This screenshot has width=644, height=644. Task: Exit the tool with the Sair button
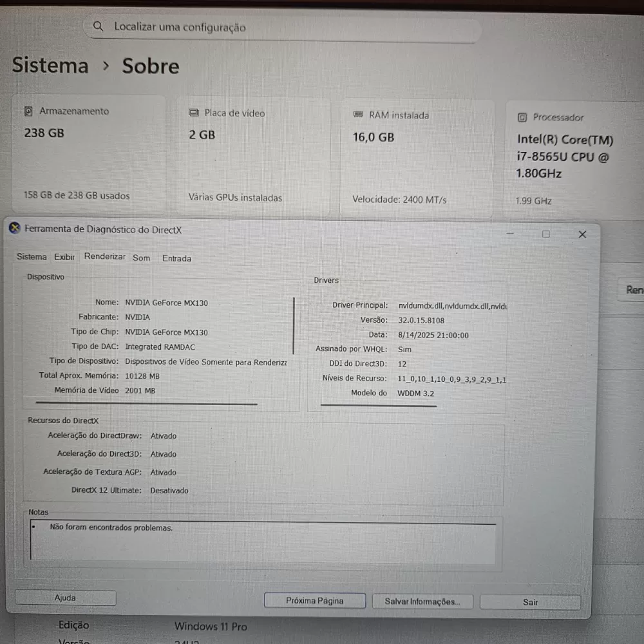(530, 602)
